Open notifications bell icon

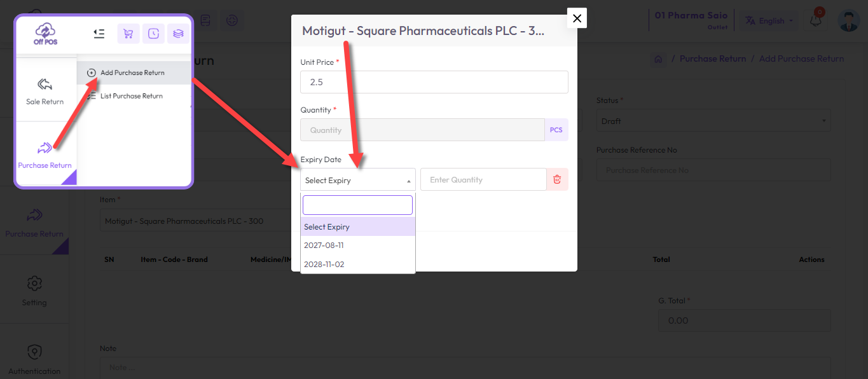coord(816,20)
